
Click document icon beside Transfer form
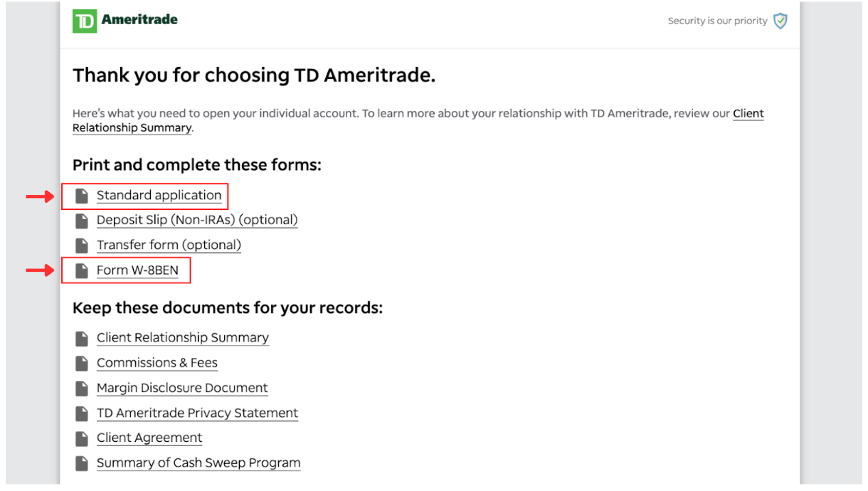point(83,245)
